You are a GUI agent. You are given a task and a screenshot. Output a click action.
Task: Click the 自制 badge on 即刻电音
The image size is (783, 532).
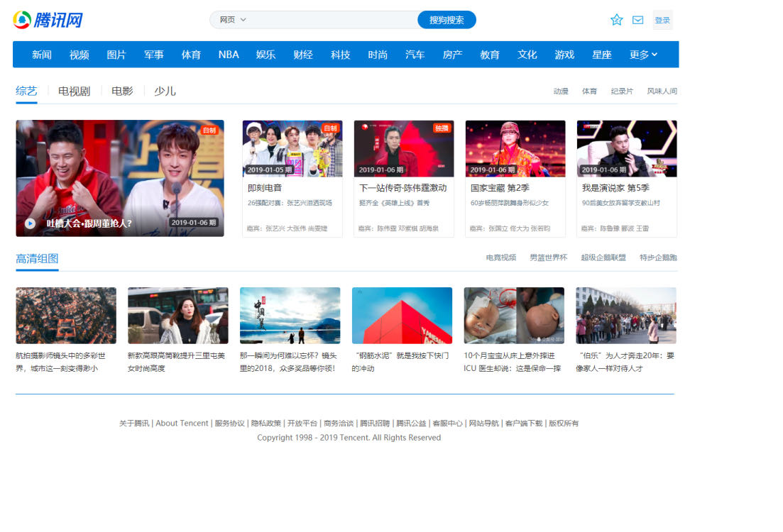click(x=330, y=128)
